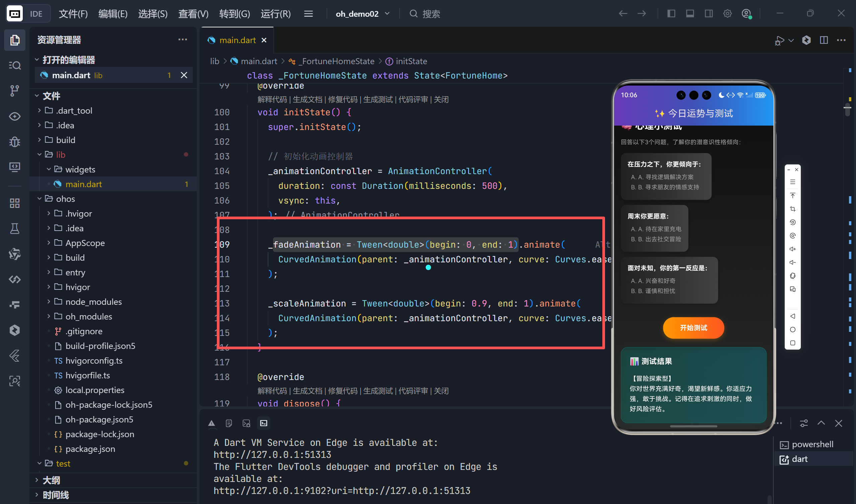Open the Search view in the activity bar
This screenshot has height=504, width=856.
point(14,65)
